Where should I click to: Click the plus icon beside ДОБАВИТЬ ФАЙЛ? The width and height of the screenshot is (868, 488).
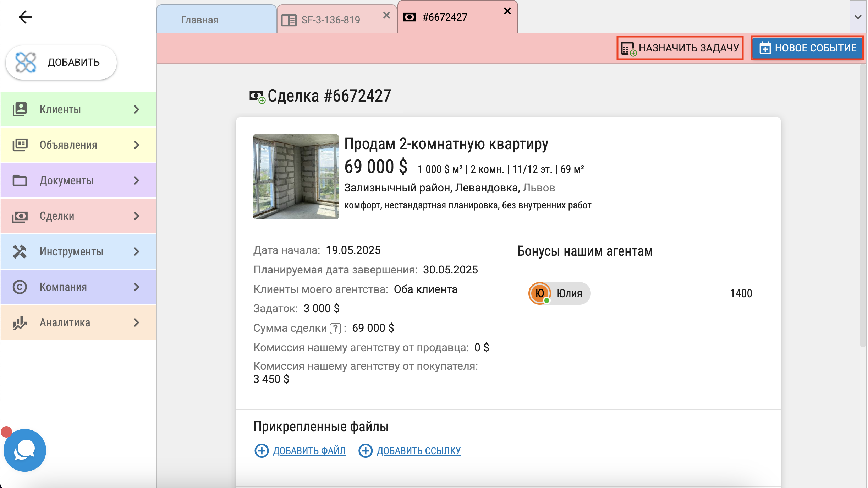[262, 451]
